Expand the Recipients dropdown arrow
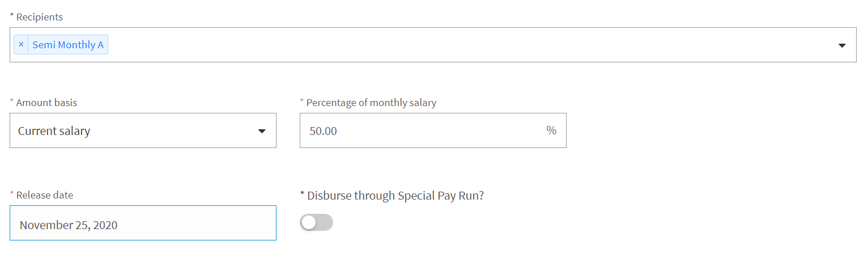The height and width of the screenshot is (262, 868). (842, 45)
